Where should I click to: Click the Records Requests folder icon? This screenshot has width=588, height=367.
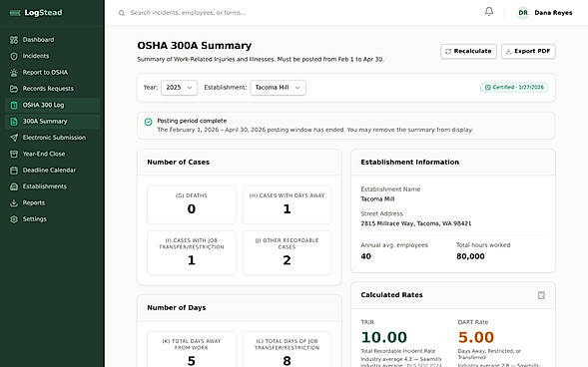(x=14, y=89)
